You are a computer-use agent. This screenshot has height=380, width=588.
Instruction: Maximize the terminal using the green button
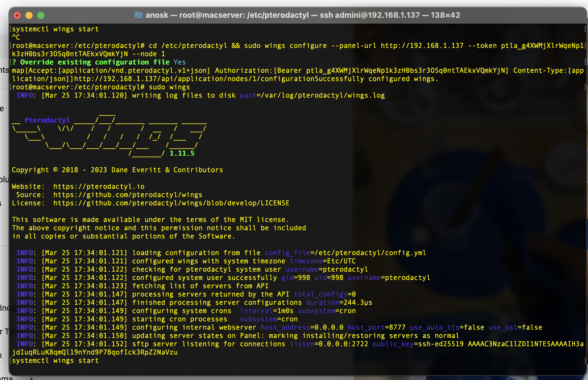(x=41, y=15)
